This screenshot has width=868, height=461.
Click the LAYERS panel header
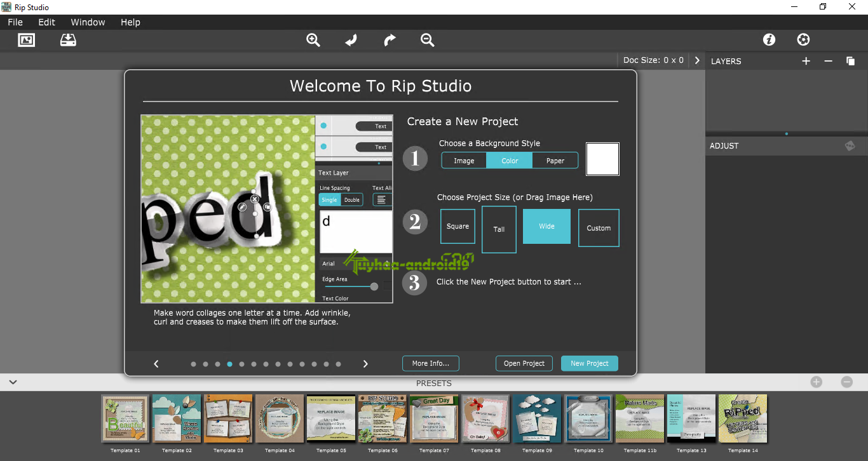pyautogui.click(x=726, y=61)
